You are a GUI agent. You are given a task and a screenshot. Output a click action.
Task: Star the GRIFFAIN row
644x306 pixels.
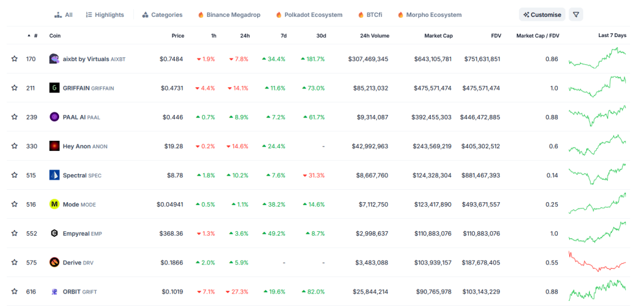point(14,88)
